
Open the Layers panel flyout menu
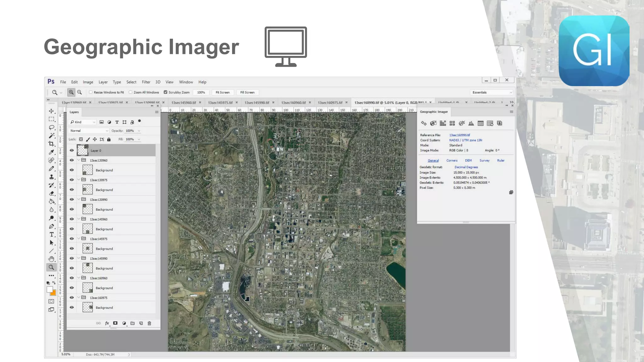click(157, 112)
